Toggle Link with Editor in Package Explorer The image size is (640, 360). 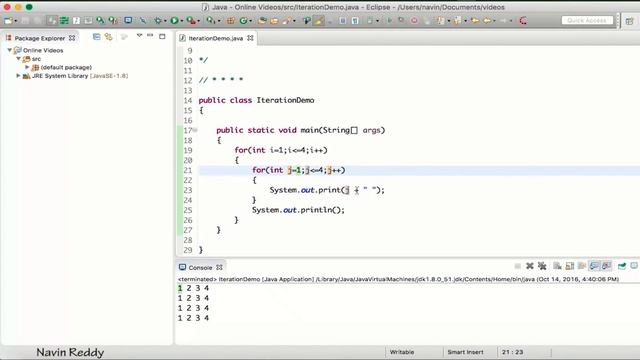pyautogui.click(x=109, y=37)
